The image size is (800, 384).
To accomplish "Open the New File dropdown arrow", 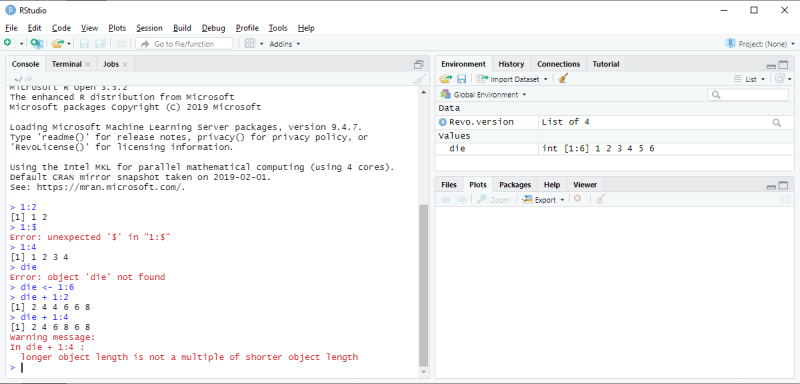I will 21,44.
